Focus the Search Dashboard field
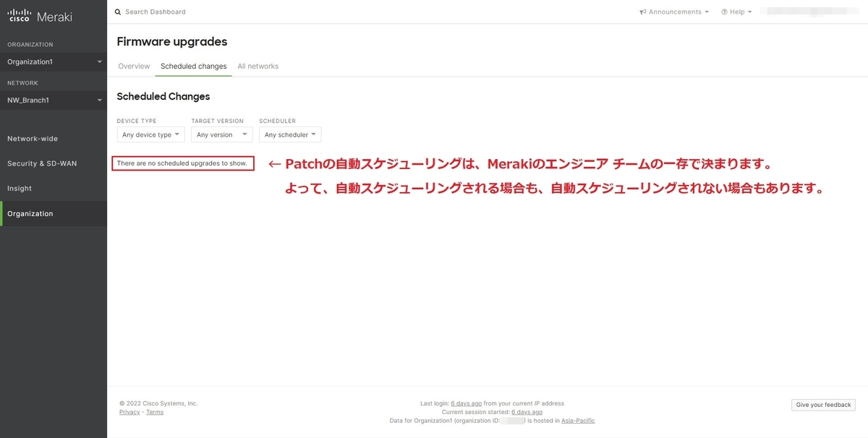 tap(156, 12)
